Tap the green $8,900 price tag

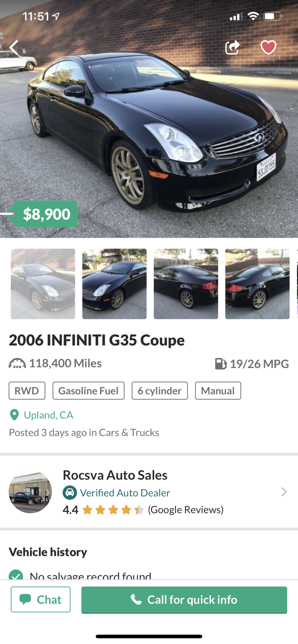click(46, 214)
